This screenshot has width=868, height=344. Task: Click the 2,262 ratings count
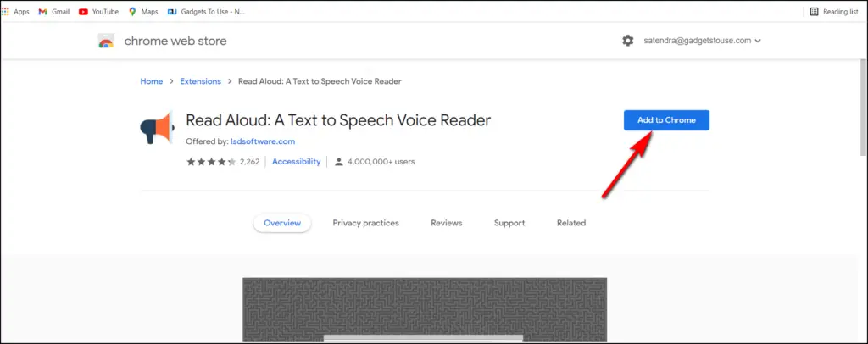[251, 162]
